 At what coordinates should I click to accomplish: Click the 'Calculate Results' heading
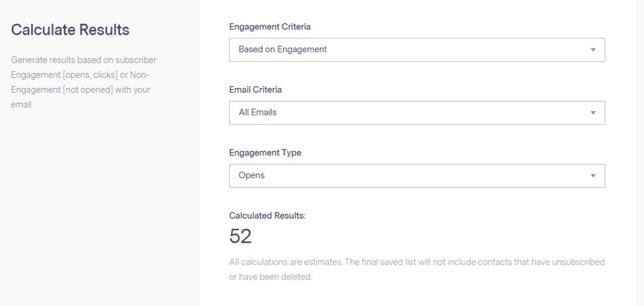[70, 30]
